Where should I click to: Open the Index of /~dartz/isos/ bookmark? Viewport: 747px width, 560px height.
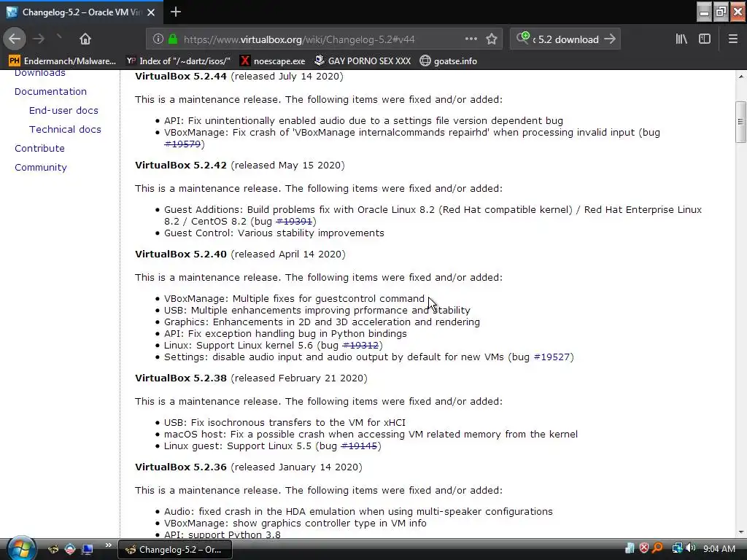(178, 61)
